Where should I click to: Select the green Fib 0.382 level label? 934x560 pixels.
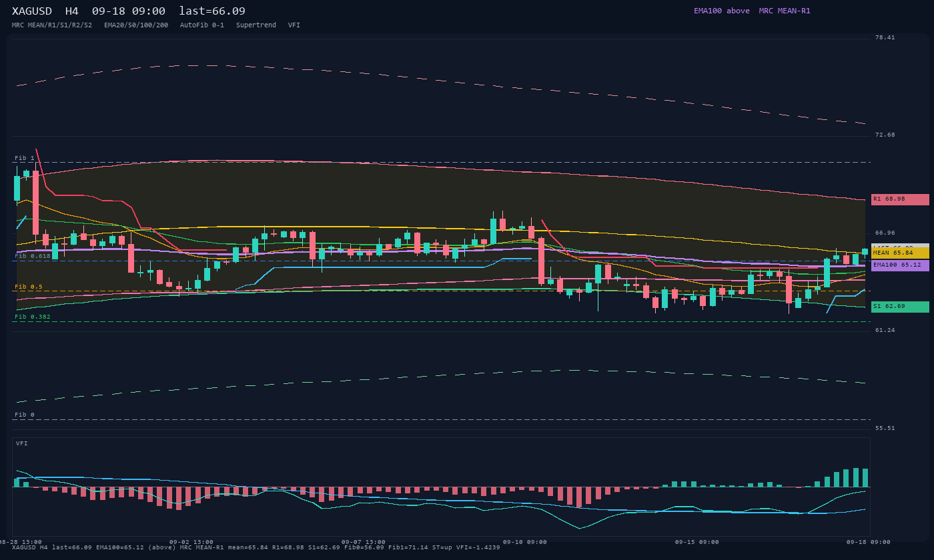tap(33, 317)
